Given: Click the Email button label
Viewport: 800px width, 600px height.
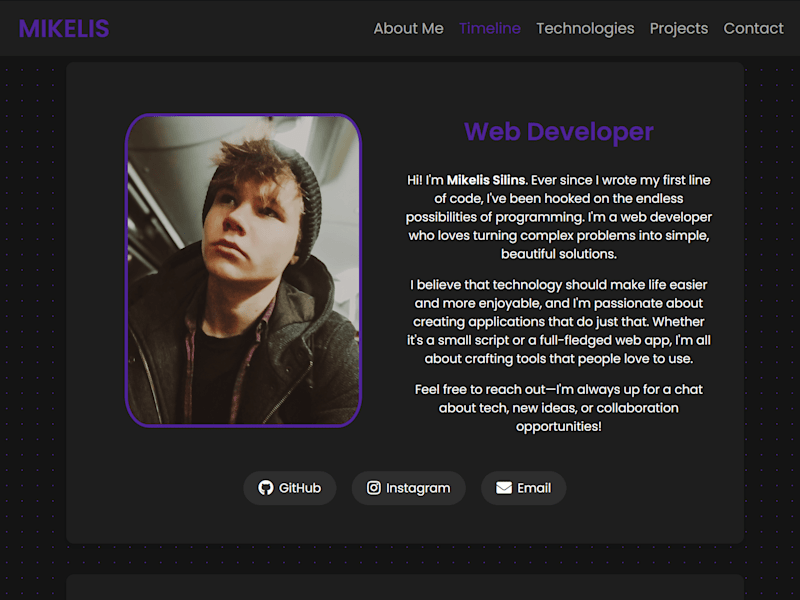Looking at the screenshot, I should coord(534,488).
